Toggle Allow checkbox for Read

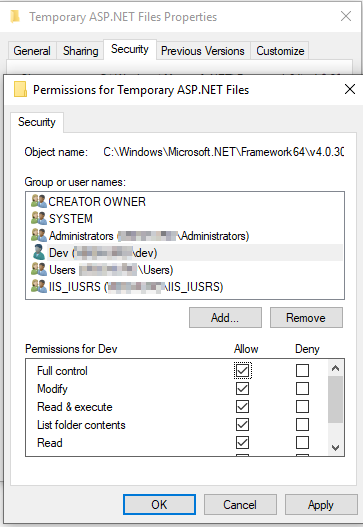pos(242,443)
